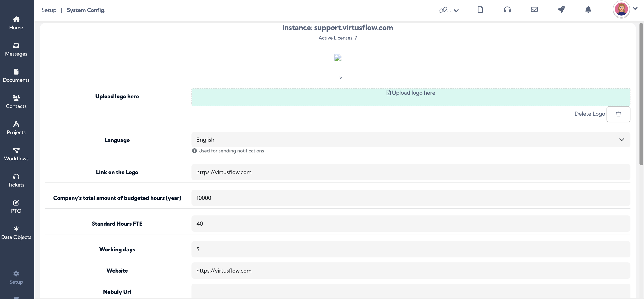Select Tickets in the left menu

pyautogui.click(x=16, y=180)
